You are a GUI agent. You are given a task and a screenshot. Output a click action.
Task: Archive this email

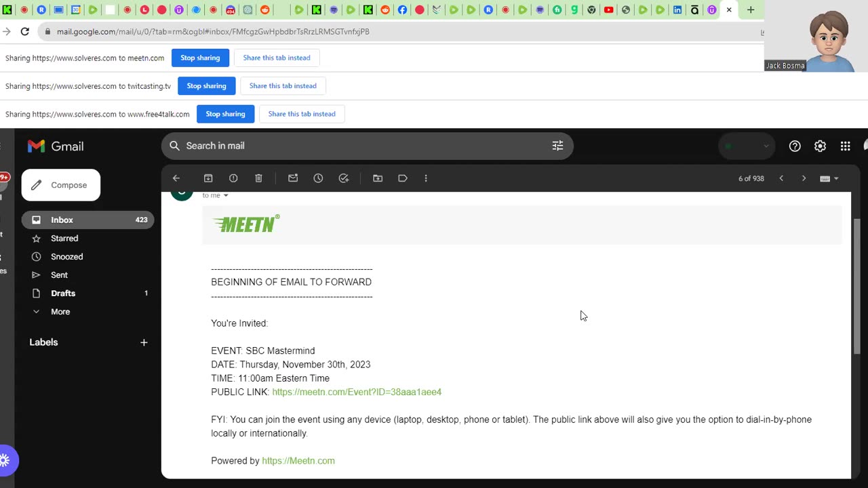[x=208, y=178]
